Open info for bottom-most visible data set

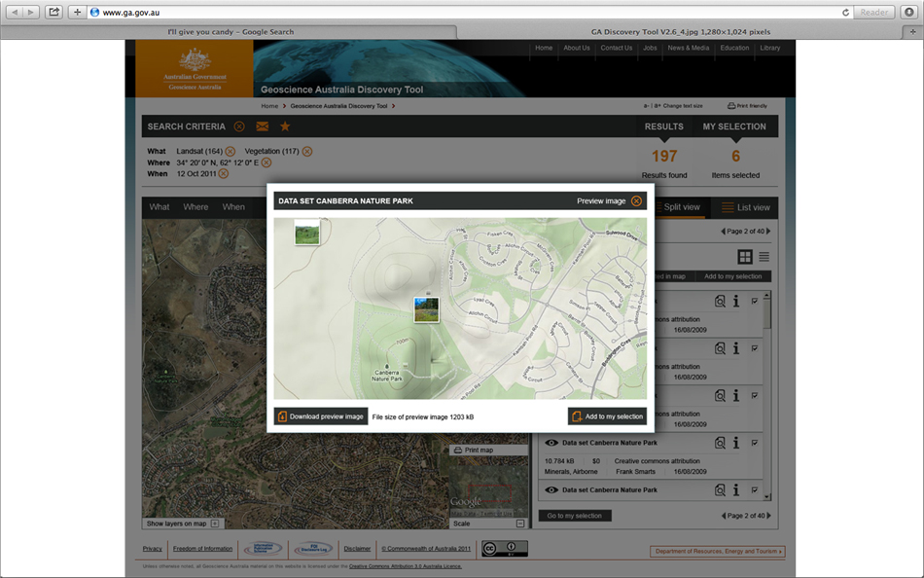(x=736, y=490)
